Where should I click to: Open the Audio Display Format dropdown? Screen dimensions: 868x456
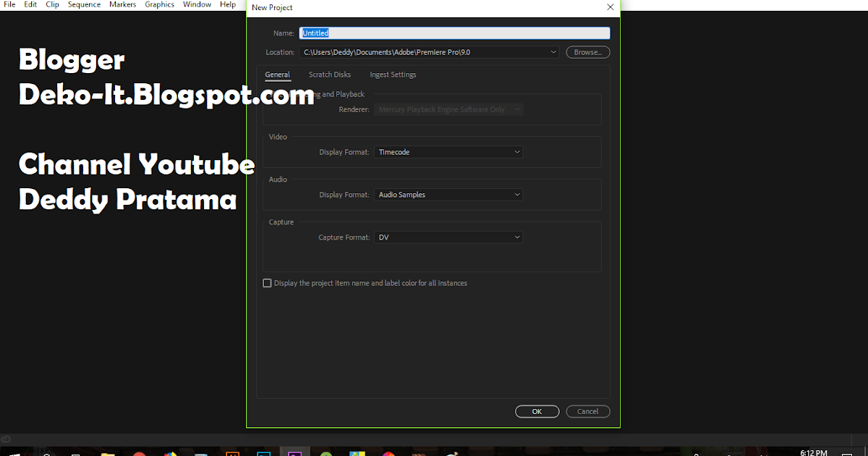[x=448, y=195]
